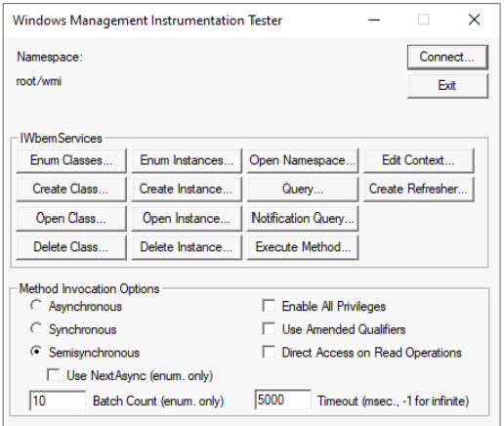Click the Execute Method... button
This screenshot has width=504, height=426.
[x=303, y=247]
